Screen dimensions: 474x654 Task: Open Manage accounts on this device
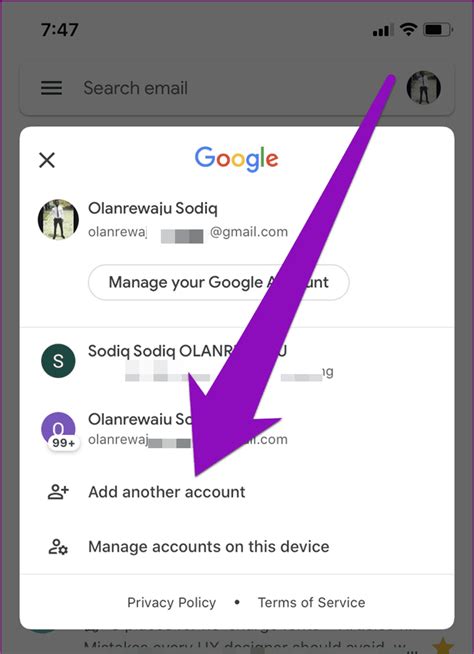pos(237,546)
